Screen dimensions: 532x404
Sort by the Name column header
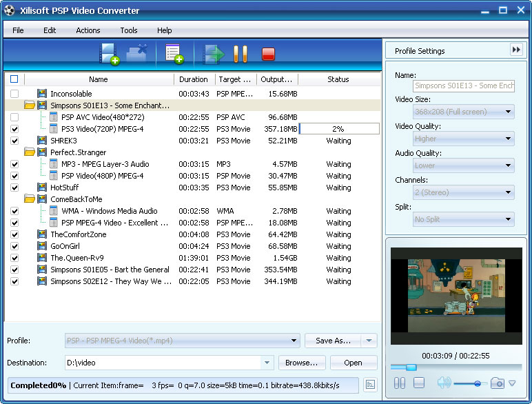tap(99, 79)
